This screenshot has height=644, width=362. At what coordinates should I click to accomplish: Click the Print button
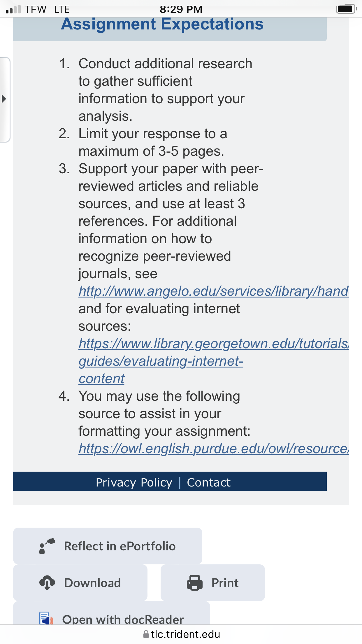click(x=213, y=583)
